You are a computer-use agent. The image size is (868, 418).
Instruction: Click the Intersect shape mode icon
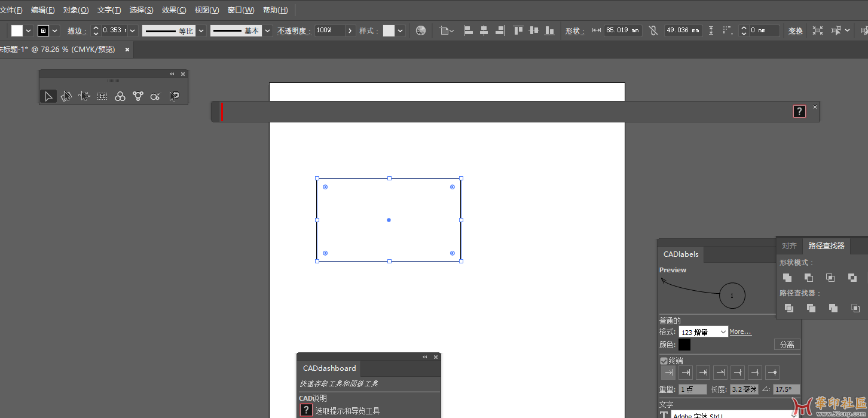click(x=830, y=278)
